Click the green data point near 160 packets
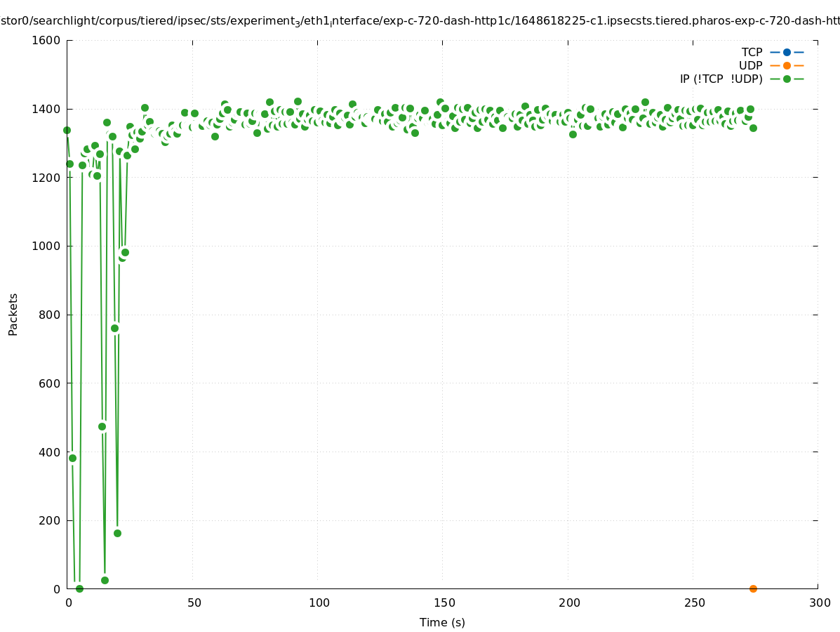 pyautogui.click(x=117, y=533)
